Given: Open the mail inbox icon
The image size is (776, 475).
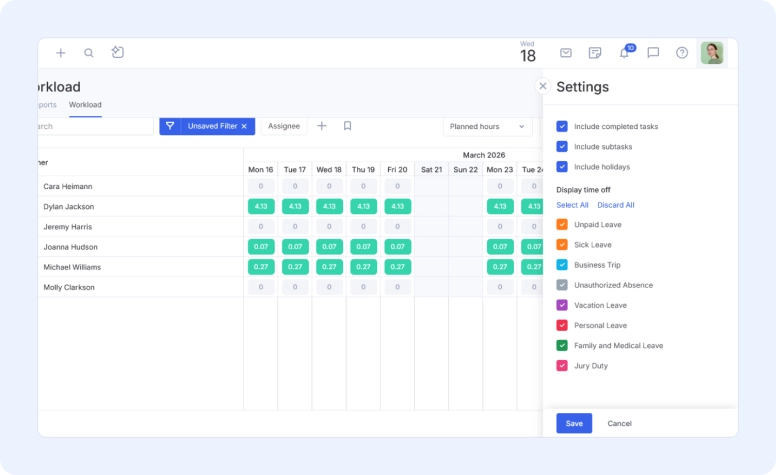Looking at the screenshot, I should pos(566,53).
